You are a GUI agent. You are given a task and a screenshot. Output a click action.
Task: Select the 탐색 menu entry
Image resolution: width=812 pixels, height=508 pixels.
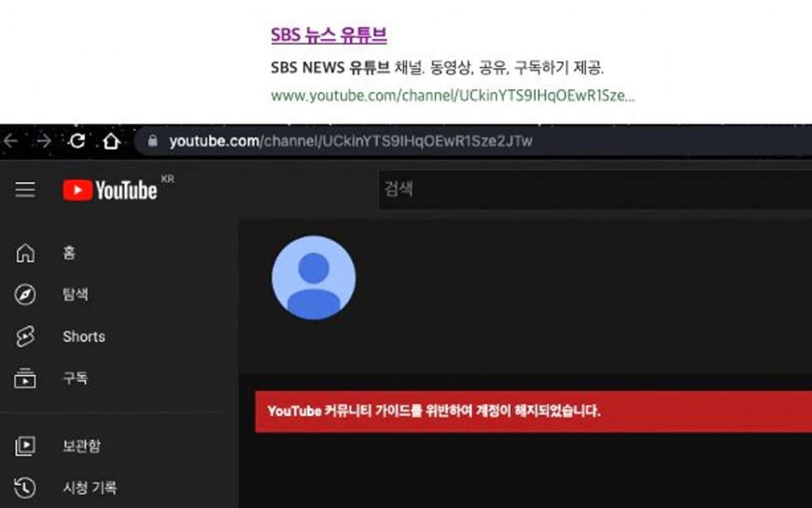coord(76,294)
